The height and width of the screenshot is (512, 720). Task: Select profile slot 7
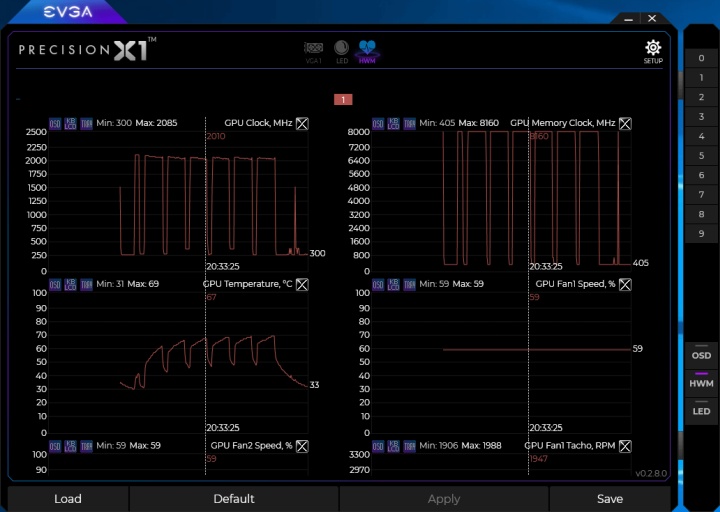click(701, 195)
